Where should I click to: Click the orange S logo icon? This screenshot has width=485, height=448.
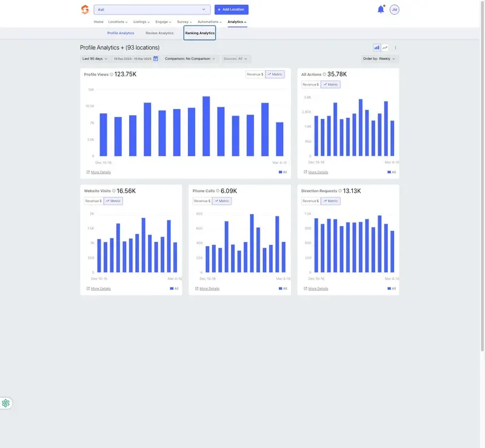point(85,10)
